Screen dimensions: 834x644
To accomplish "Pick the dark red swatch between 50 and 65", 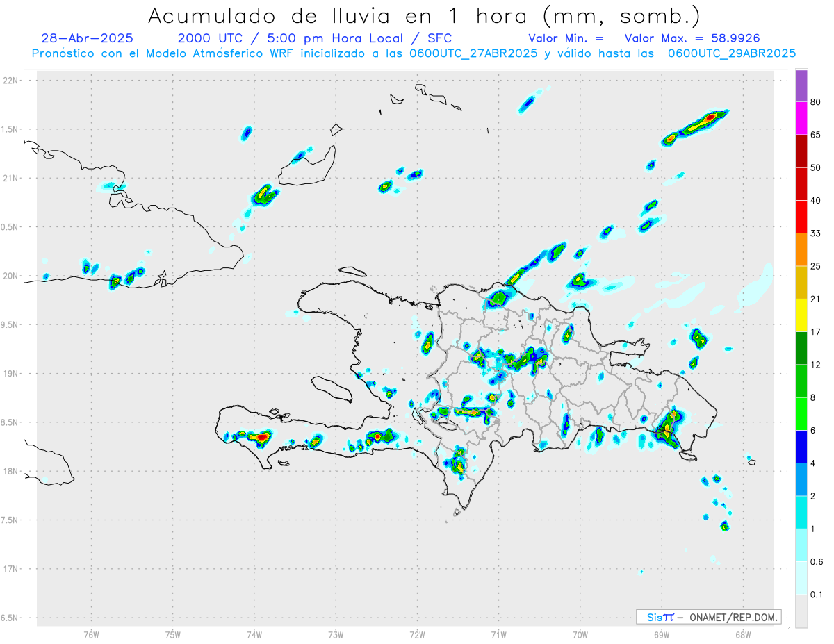I will tap(801, 151).
